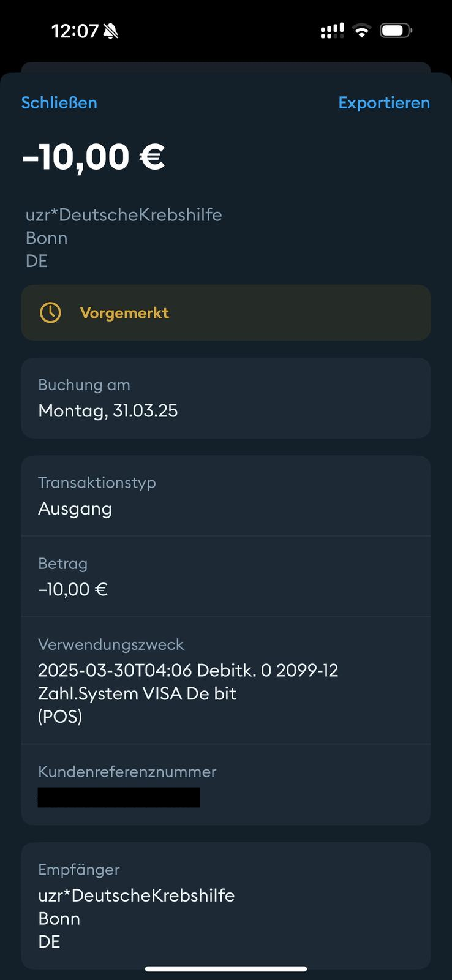
Task: Select the Verwendungszweck timestamp text line
Action: [187, 670]
